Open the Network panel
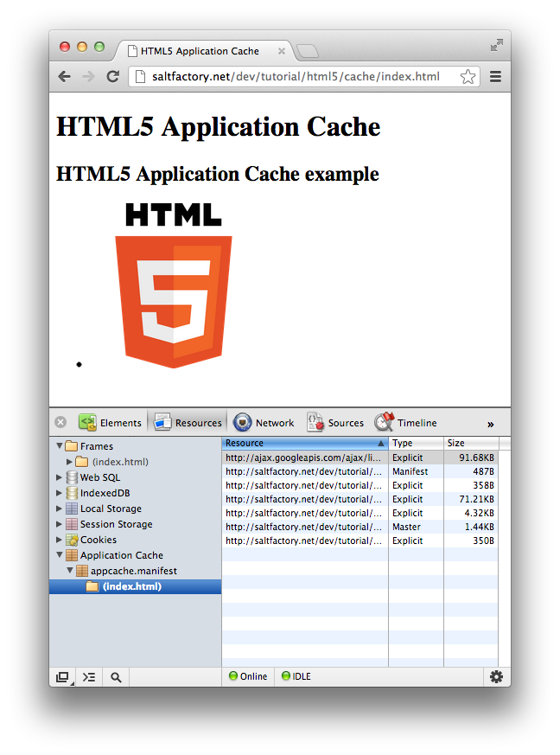 264,422
